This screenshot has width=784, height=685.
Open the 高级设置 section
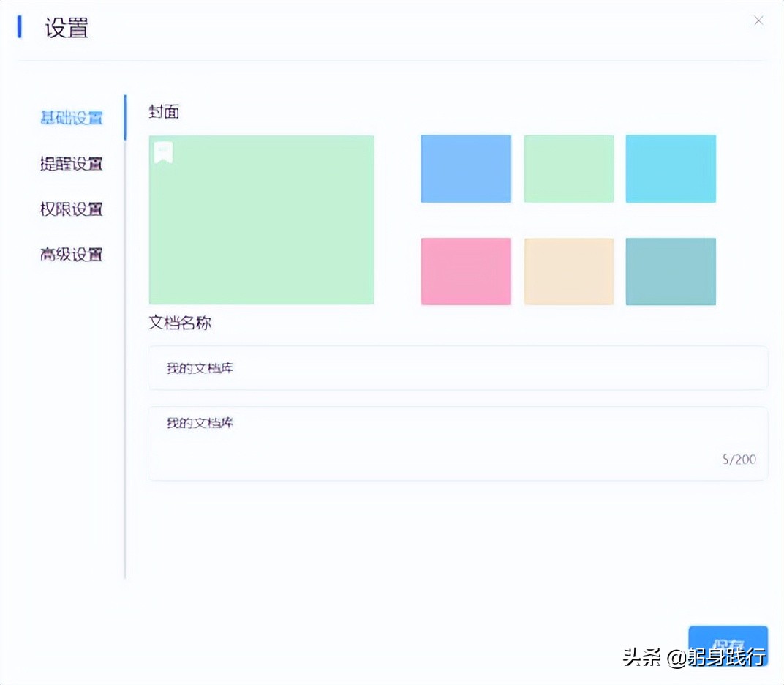click(x=69, y=255)
